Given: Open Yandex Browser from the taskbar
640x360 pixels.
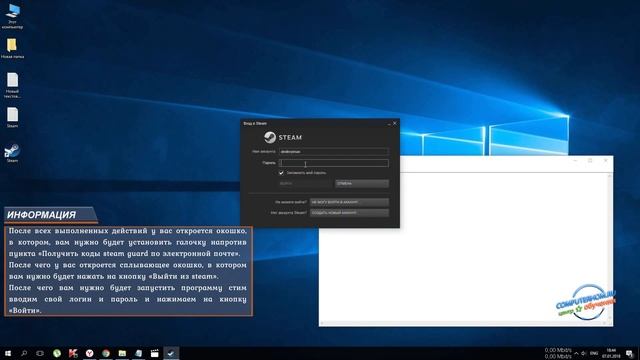Looking at the screenshot, I should [x=89, y=353].
